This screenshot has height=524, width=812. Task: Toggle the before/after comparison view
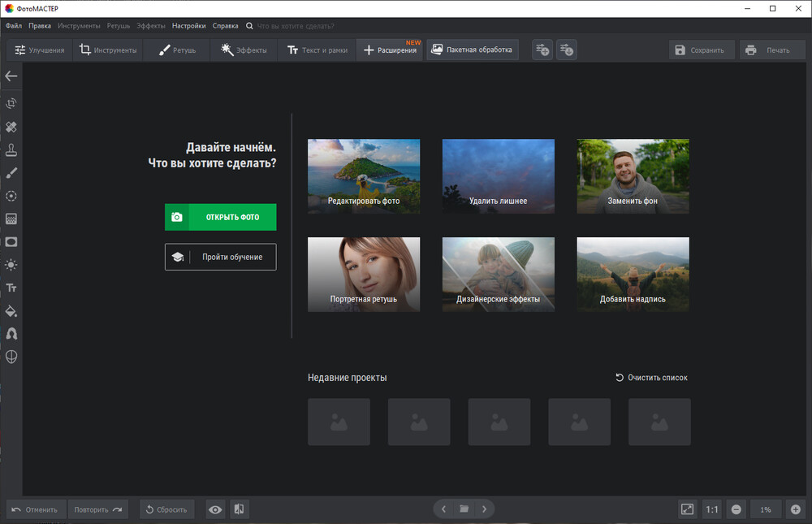pyautogui.click(x=239, y=509)
